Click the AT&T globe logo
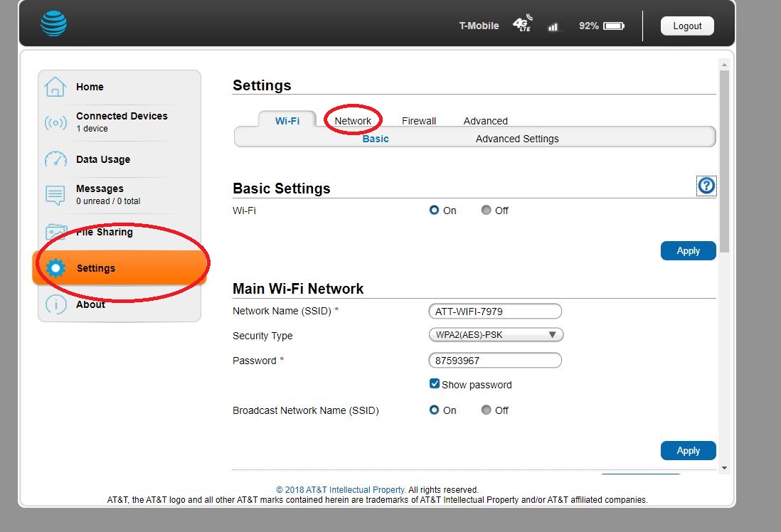This screenshot has width=781, height=532. coord(54,23)
